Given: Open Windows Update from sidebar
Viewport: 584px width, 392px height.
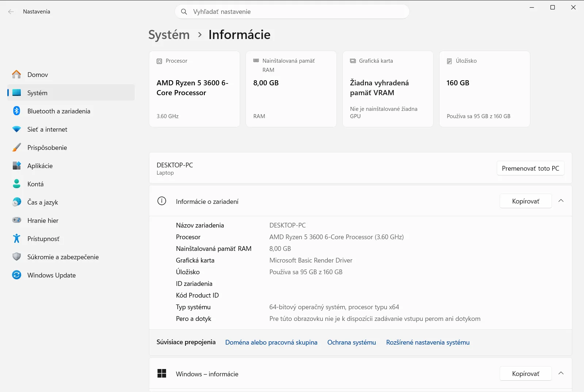Looking at the screenshot, I should (71, 275).
